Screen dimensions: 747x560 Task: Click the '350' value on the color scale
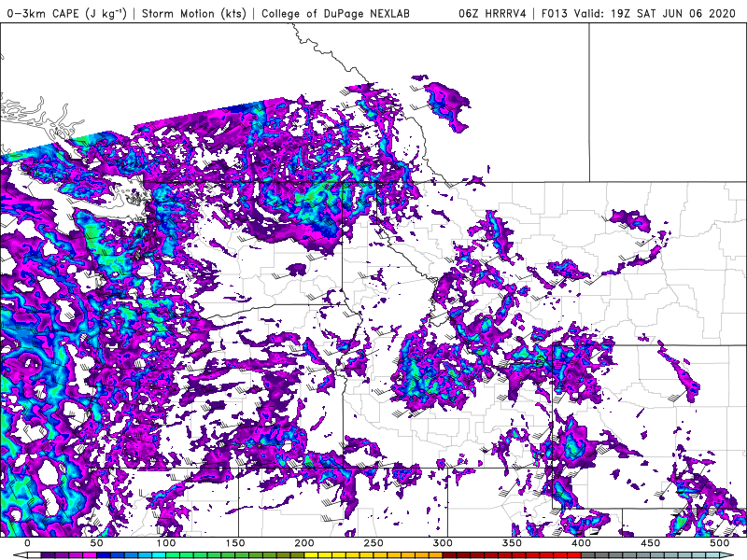(512, 543)
